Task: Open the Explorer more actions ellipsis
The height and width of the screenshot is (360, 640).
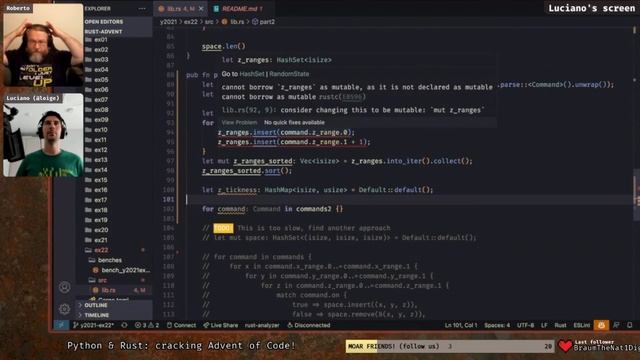Action: tap(142, 9)
